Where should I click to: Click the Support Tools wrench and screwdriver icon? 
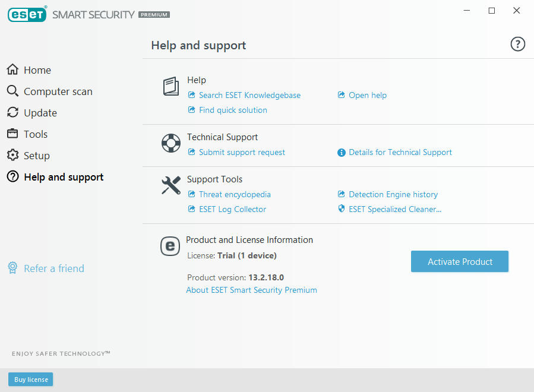coord(171,185)
